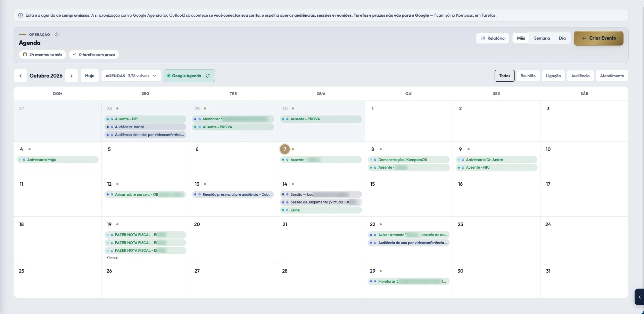Open first 'FAZER NOTA FISCAL' event
The image size is (644, 314).
tap(145, 235)
